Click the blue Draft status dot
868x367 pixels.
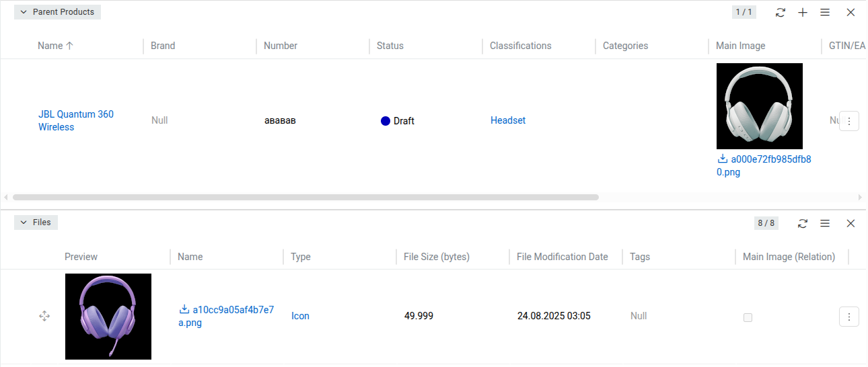(386, 121)
